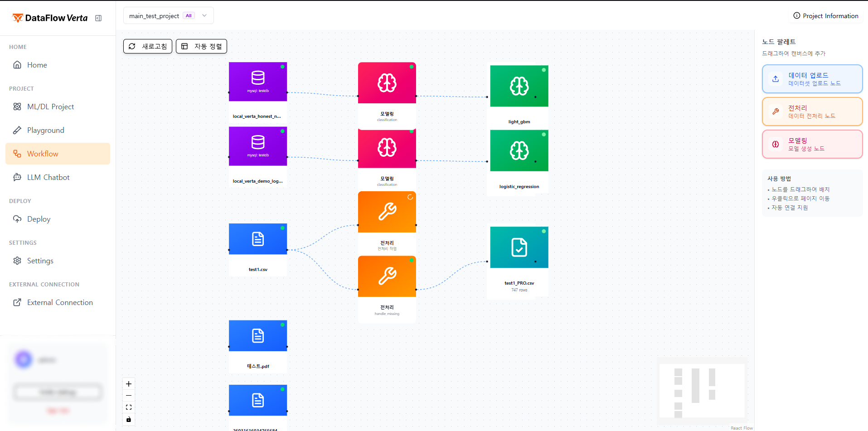Zoom out with the minus control
The image size is (868, 431).
click(x=129, y=396)
